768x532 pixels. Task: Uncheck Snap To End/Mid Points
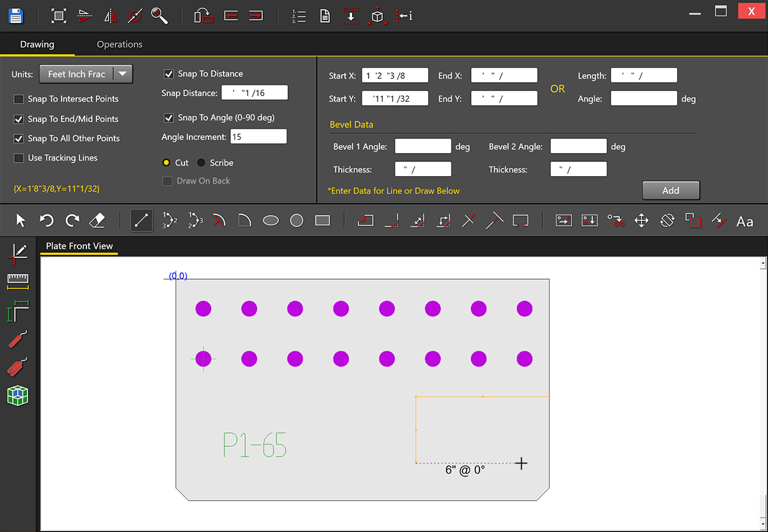click(19, 119)
